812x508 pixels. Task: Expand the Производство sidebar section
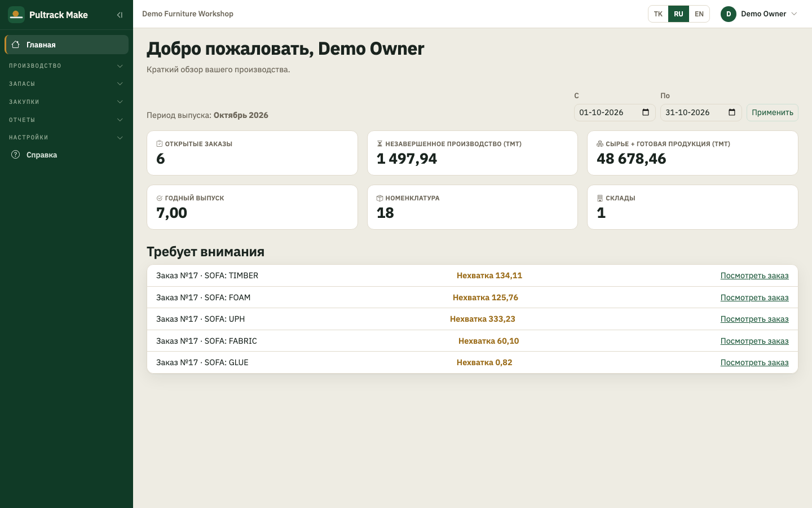(x=67, y=66)
